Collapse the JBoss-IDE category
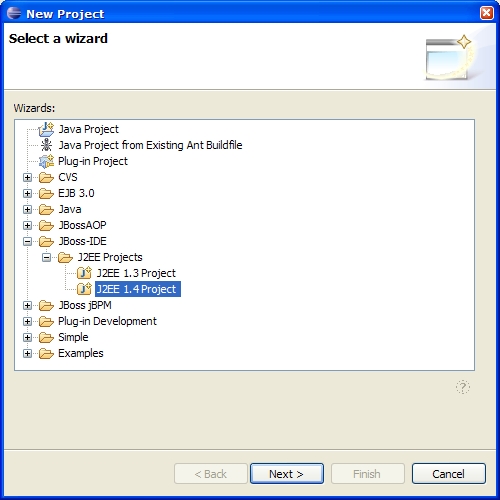 tap(27, 241)
